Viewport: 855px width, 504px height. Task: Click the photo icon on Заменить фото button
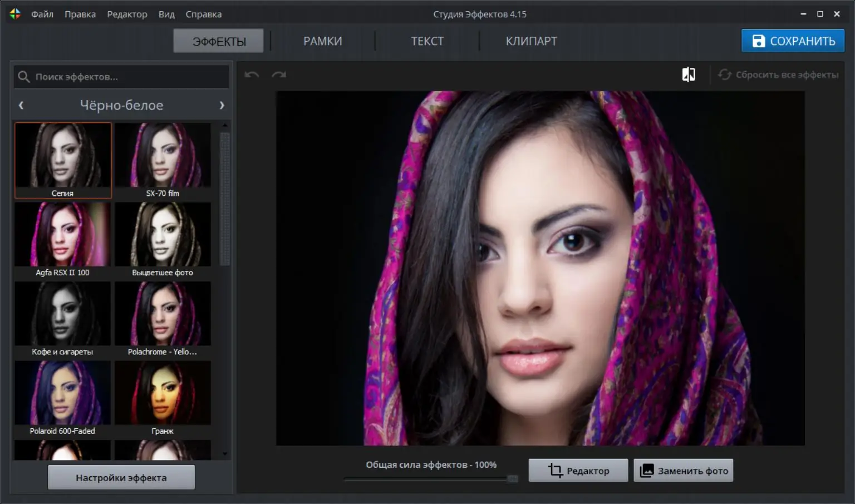(647, 470)
